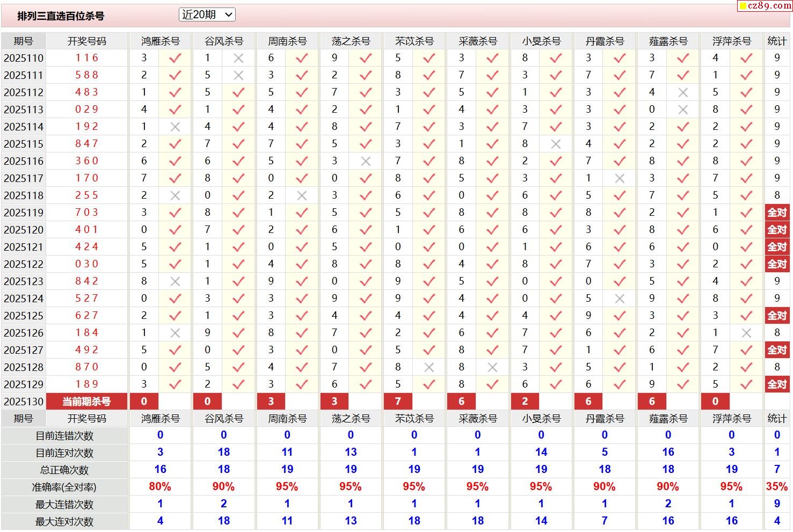Select period number 2025130

24,402
